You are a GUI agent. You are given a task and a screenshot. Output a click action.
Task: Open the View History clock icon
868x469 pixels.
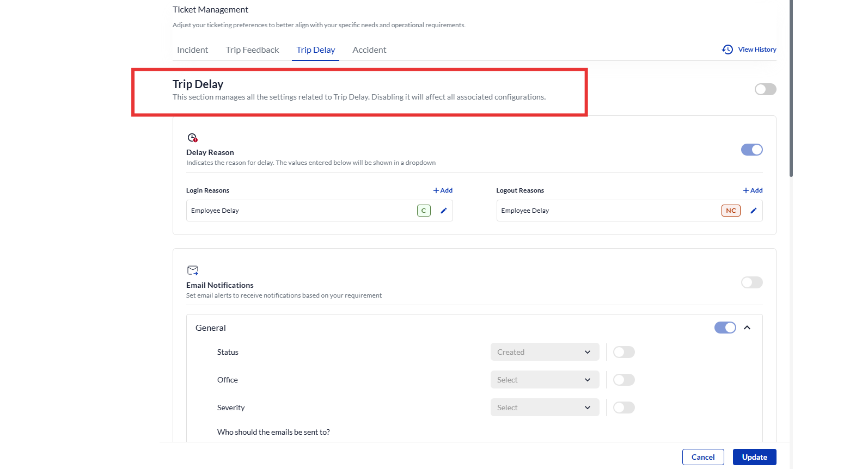728,50
